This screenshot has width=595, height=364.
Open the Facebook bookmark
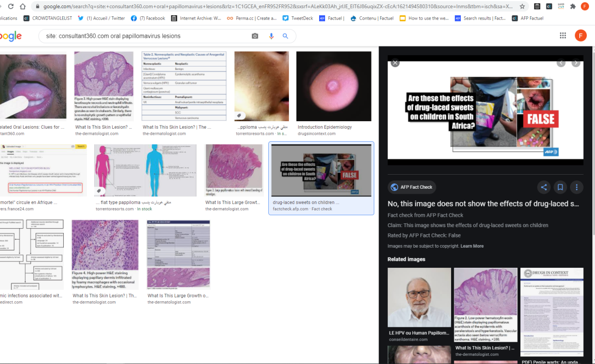148,18
